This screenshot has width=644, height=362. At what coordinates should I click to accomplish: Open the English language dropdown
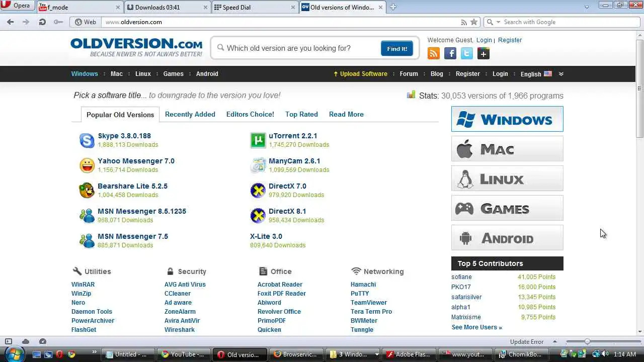[536, 74]
